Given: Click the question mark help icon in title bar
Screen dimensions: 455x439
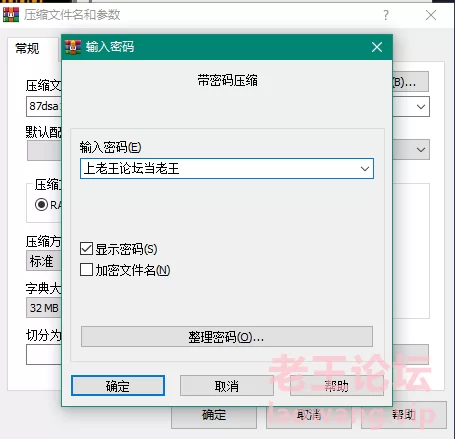Looking at the screenshot, I should click(x=386, y=15).
